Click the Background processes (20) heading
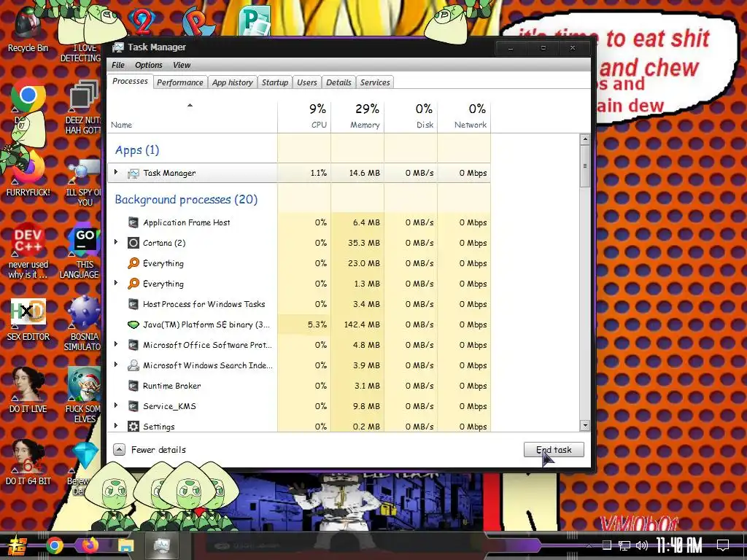747x560 pixels. (186, 200)
